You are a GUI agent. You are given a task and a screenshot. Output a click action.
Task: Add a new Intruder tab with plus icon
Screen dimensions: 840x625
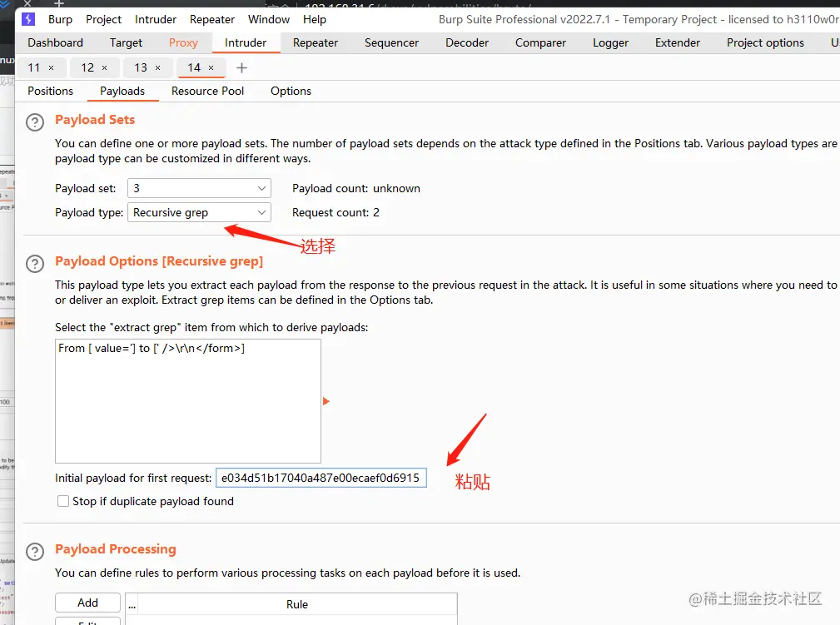(x=241, y=68)
